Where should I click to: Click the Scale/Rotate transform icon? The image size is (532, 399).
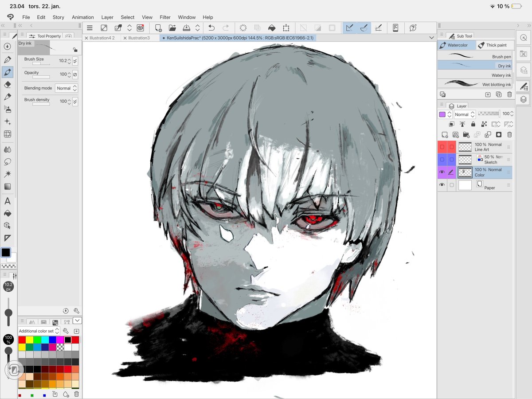click(286, 28)
